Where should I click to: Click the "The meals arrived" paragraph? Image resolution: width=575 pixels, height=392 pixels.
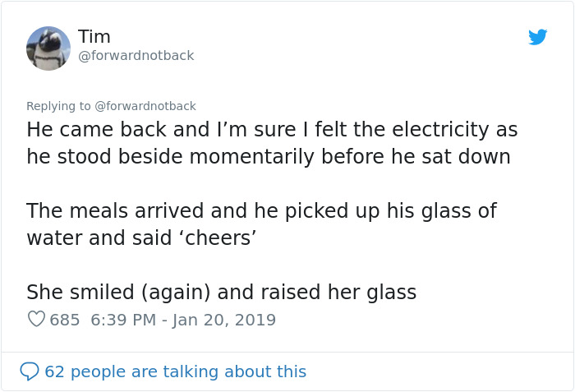click(115, 210)
